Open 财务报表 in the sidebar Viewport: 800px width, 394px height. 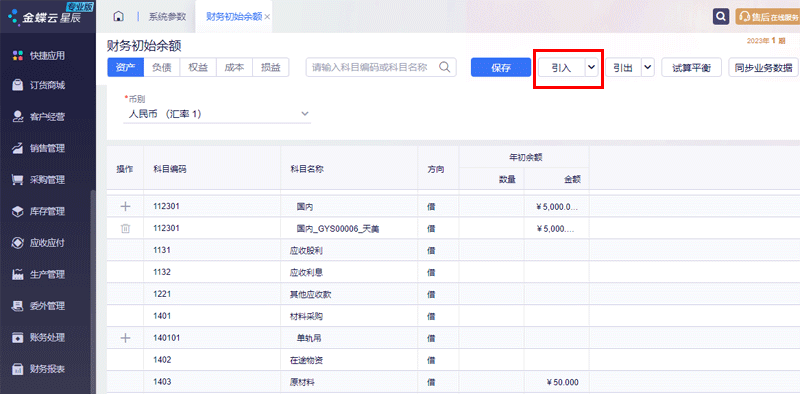point(39,369)
